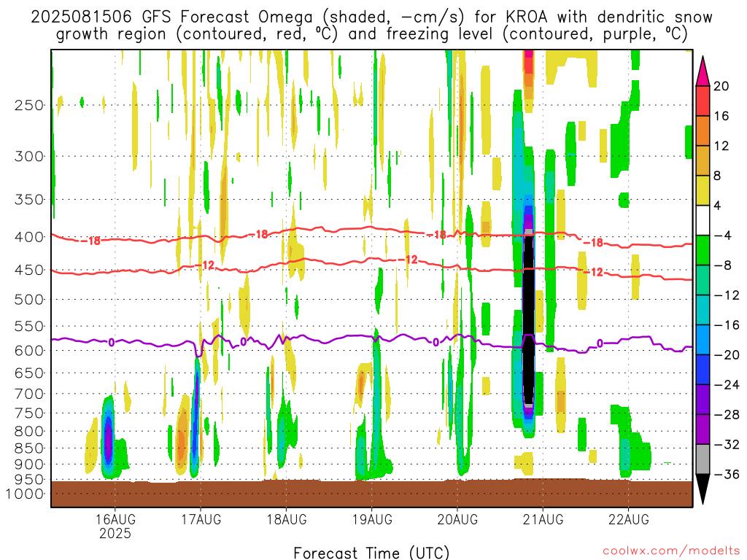Screen dimensions: 747x560
Task: Click the 450 pressure level label
Action: coord(29,270)
